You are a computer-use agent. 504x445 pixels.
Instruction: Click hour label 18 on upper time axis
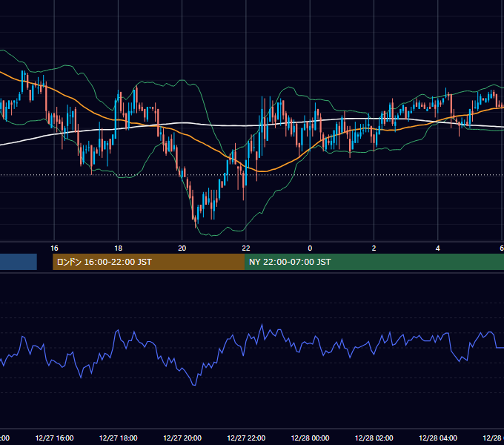119,248
